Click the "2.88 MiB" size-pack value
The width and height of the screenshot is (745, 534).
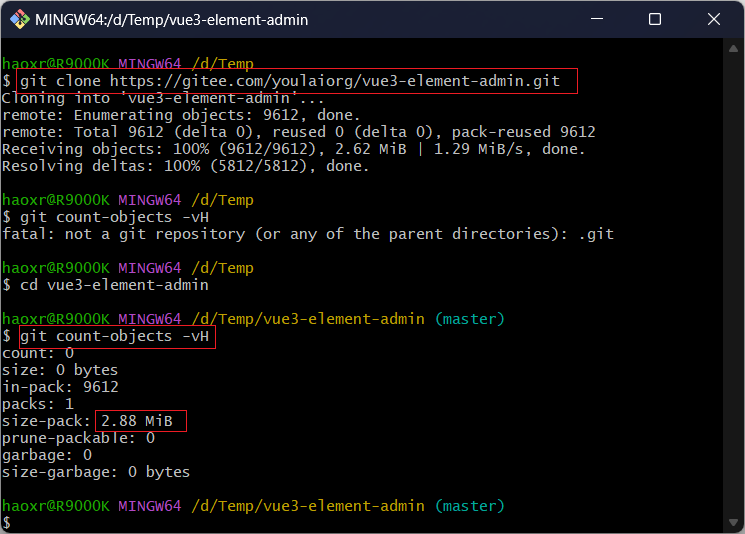(x=137, y=421)
